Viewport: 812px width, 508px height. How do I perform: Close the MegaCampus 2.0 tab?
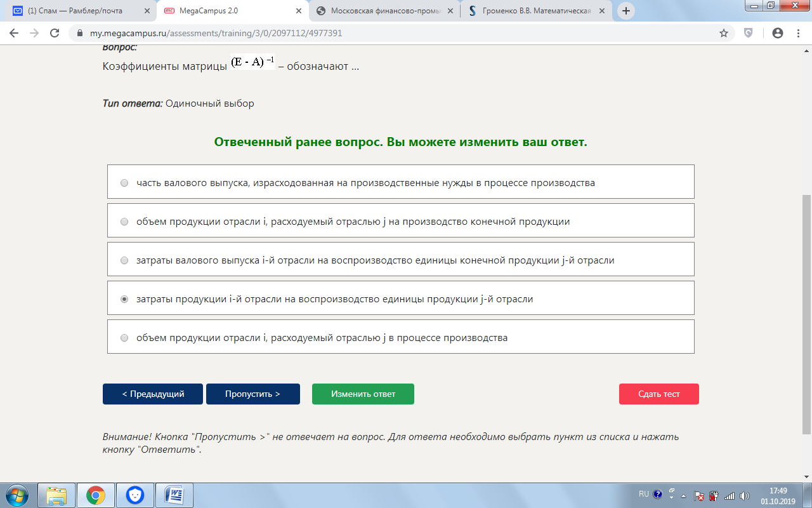[x=298, y=11]
